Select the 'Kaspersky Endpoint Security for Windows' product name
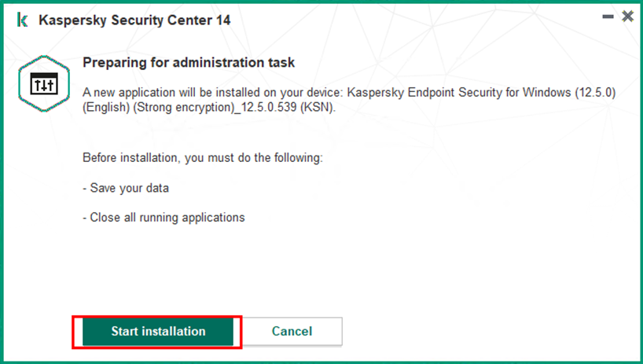 click(459, 93)
